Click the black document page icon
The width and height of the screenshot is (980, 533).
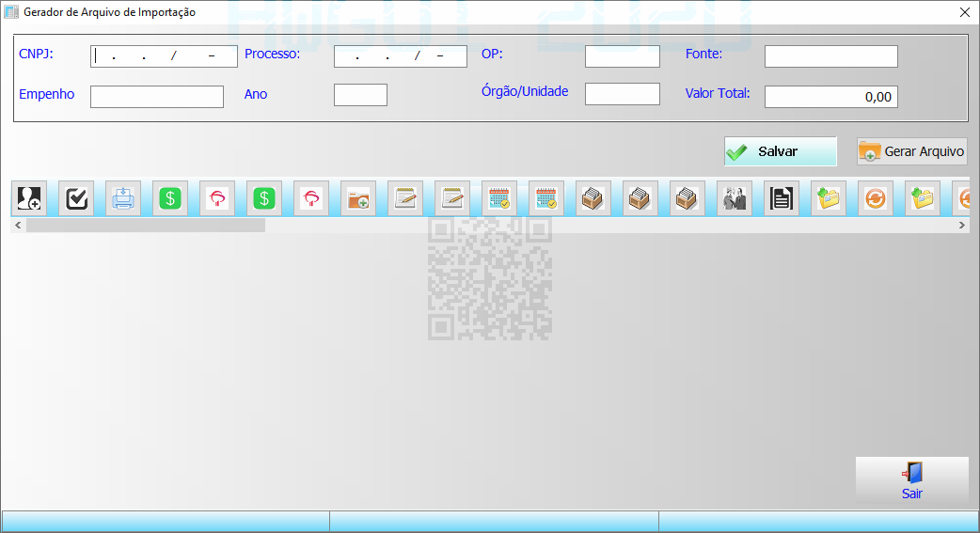(x=782, y=198)
